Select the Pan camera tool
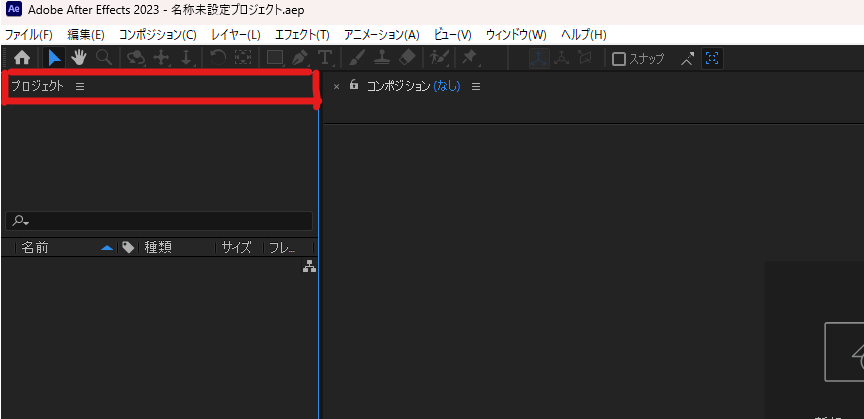The image size is (864, 419). coord(161,58)
